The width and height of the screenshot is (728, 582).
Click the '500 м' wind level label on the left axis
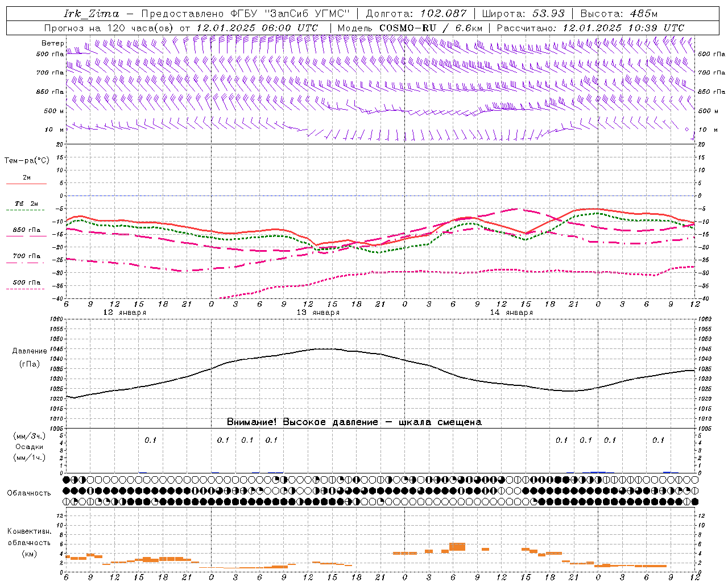pyautogui.click(x=54, y=111)
